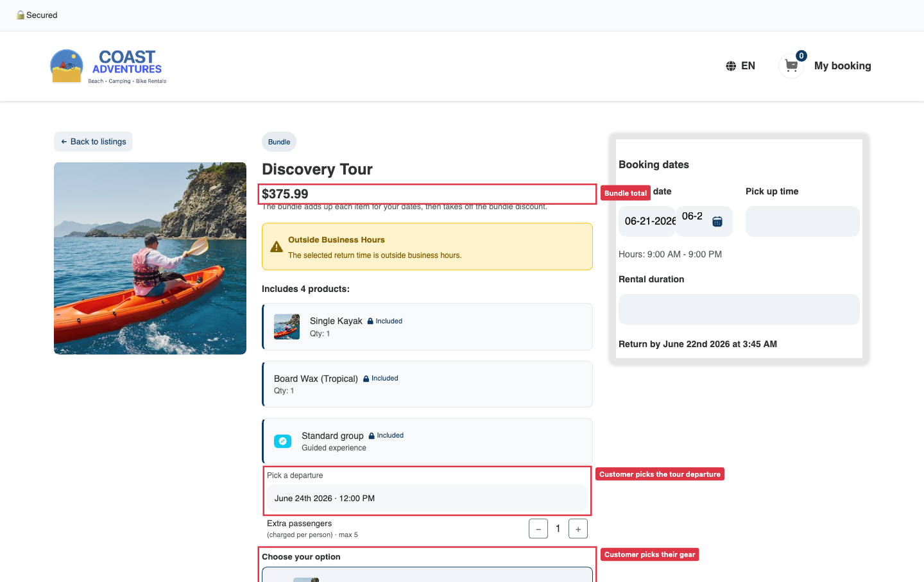The height and width of the screenshot is (582, 924).
Task: Click the lock icon next to Board Wax
Action: pos(366,379)
